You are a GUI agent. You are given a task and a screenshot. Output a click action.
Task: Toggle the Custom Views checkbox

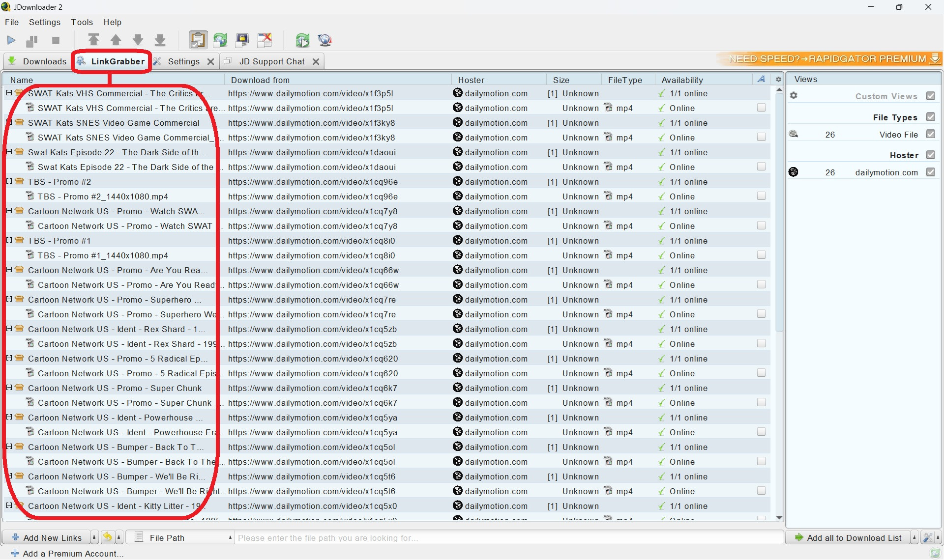(x=930, y=96)
